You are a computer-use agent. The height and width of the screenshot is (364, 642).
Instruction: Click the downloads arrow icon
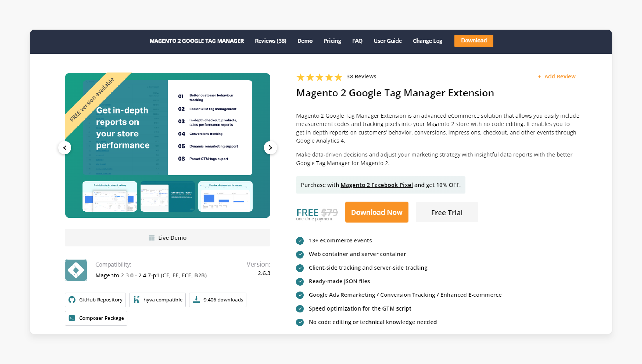pyautogui.click(x=196, y=300)
